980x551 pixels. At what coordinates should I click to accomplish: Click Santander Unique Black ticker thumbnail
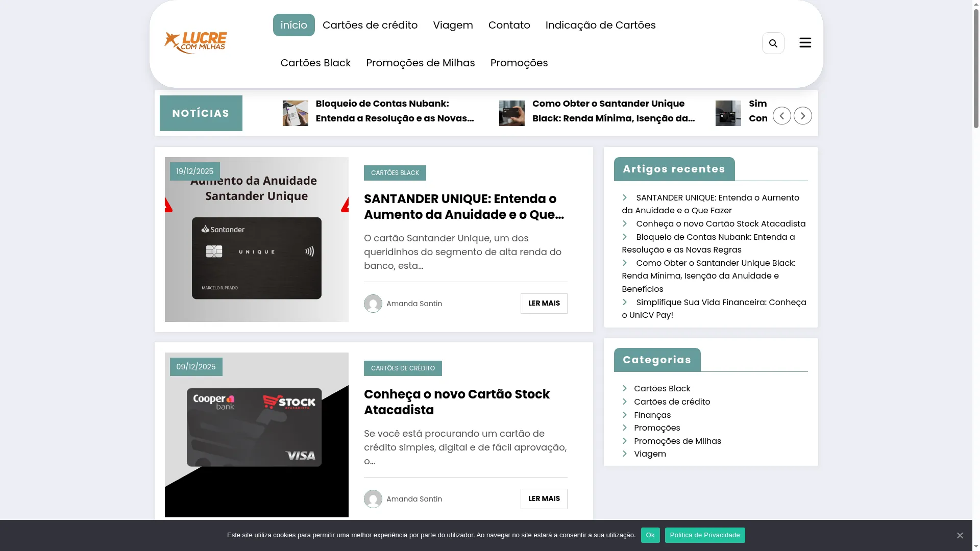[511, 113]
